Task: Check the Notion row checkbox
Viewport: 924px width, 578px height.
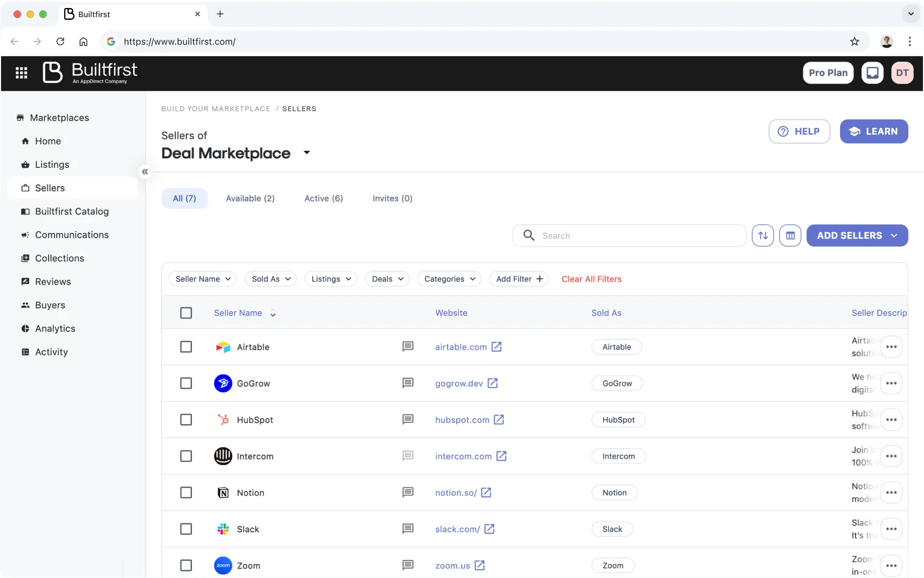Action: [186, 492]
